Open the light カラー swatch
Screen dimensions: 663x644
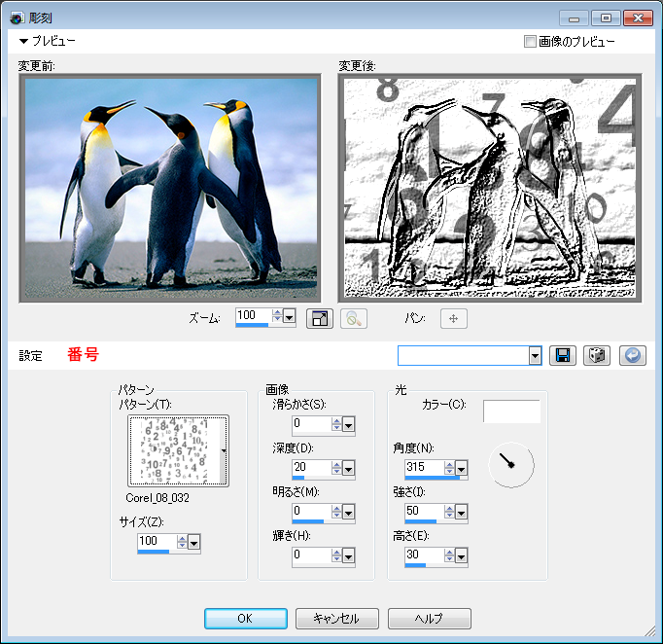pyautogui.click(x=511, y=411)
